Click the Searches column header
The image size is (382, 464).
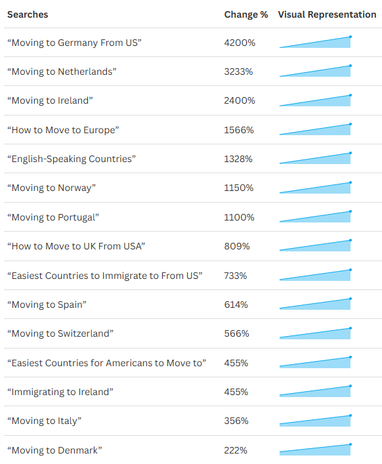(28, 14)
